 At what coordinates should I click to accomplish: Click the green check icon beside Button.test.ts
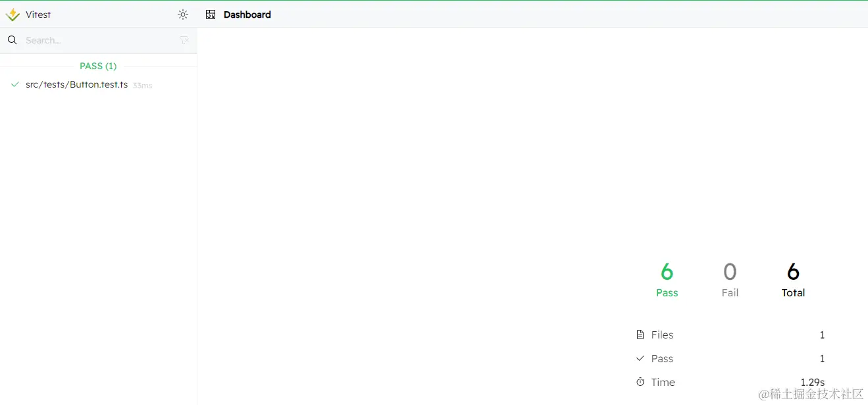pos(15,84)
